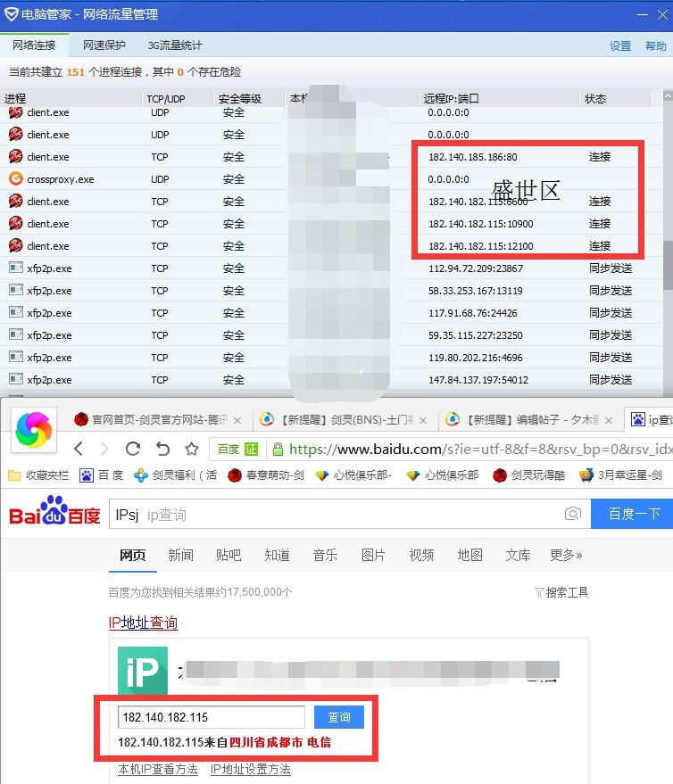Click client.exe icon for 182.140.182.115:12100 row
This screenshot has height=784, width=673.
16,245
